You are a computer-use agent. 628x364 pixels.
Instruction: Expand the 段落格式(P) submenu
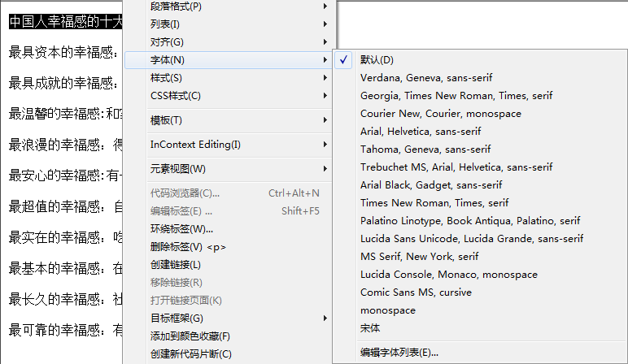[177, 6]
